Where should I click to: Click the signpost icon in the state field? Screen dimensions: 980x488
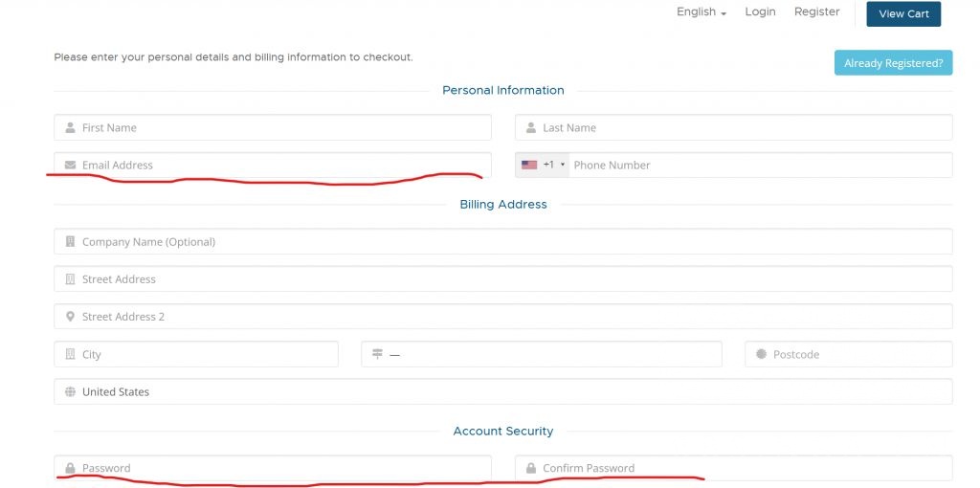pyautogui.click(x=377, y=354)
